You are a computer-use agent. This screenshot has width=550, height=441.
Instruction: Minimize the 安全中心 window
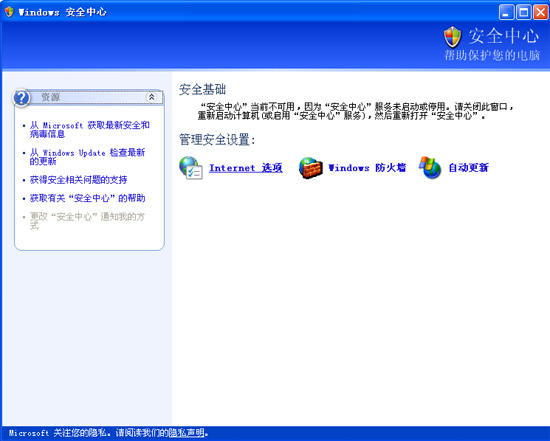(506, 12)
